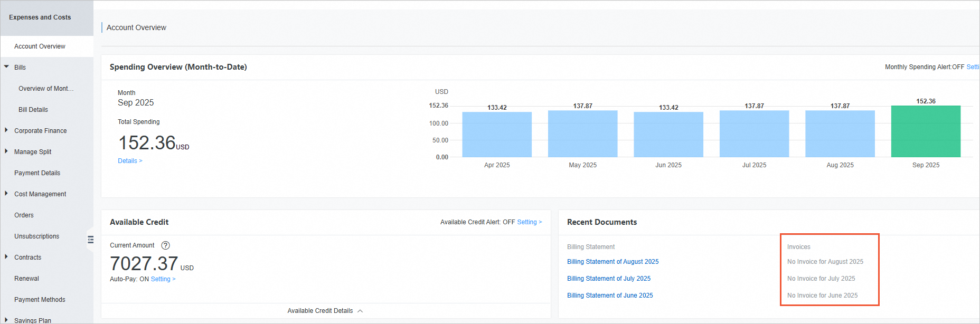
Task: Click the 152.36 USD total spending value
Action: click(154, 143)
